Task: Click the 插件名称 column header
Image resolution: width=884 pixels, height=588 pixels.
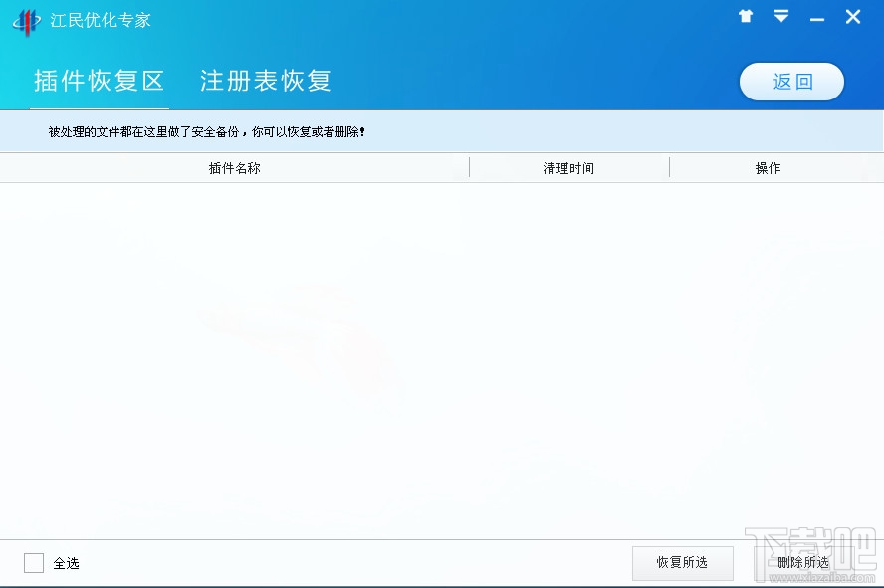Action: point(235,167)
